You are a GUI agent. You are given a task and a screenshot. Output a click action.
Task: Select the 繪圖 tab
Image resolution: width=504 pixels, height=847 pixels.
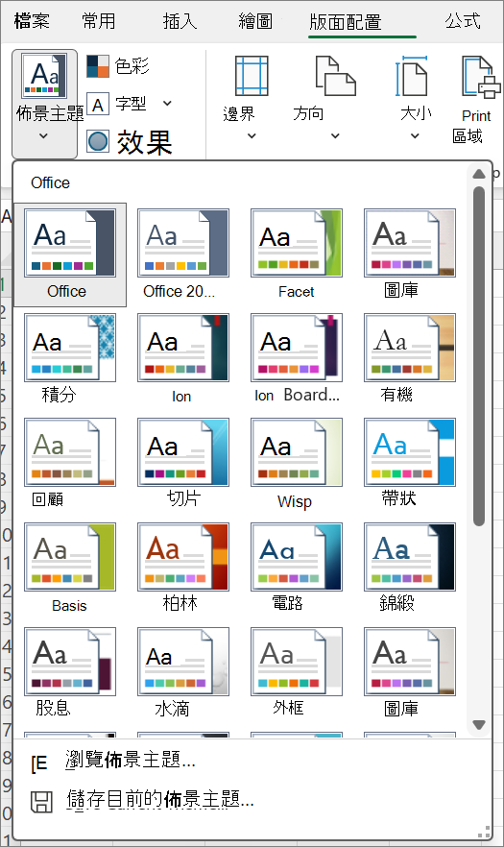pyautogui.click(x=255, y=21)
